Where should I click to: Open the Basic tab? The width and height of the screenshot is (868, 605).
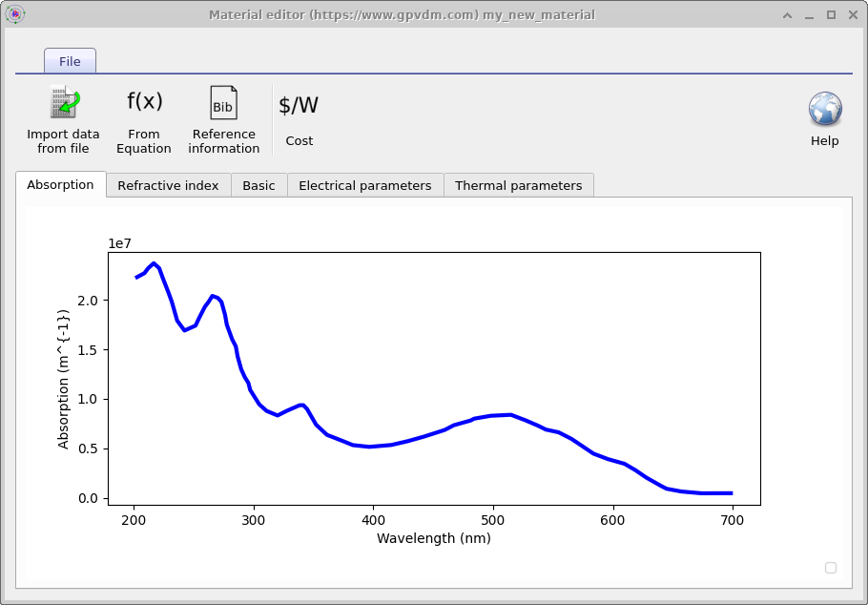click(258, 184)
